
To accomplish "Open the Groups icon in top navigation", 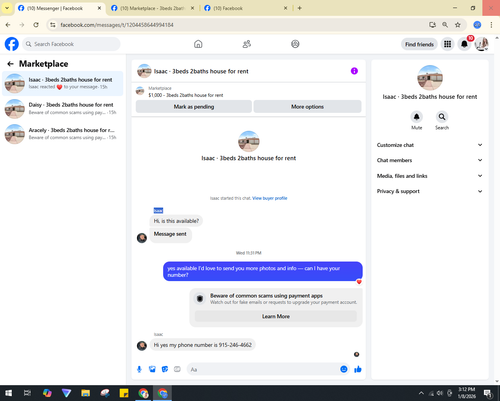I will [295, 44].
